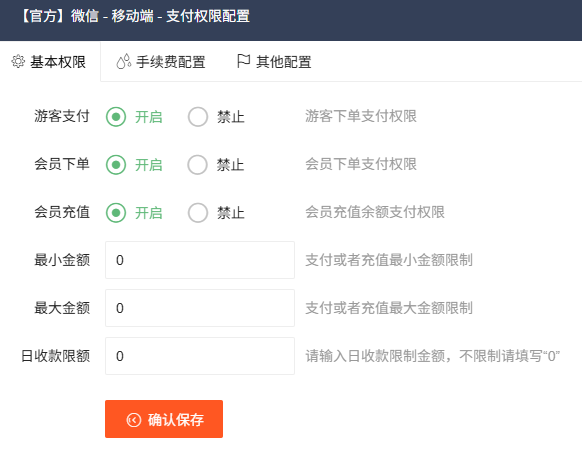Click the 游客下单支付权限 hint text
This screenshot has width=582, height=471.
tap(361, 116)
